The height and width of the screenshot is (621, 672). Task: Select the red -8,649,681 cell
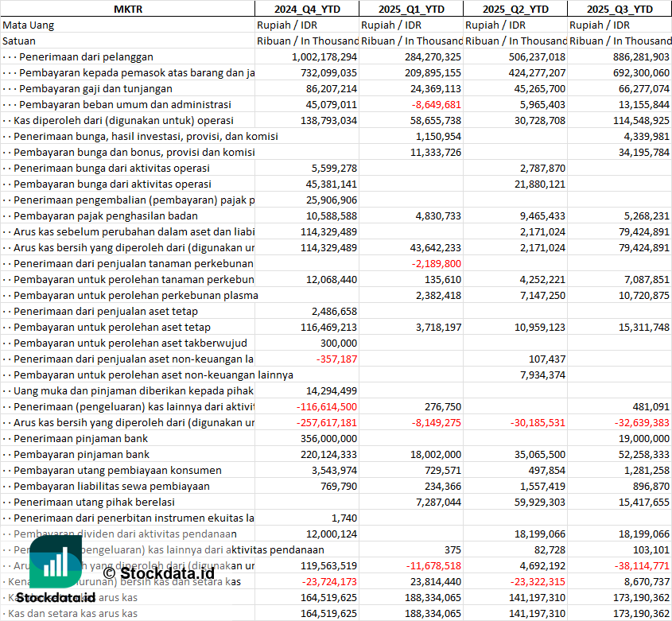pyautogui.click(x=436, y=104)
